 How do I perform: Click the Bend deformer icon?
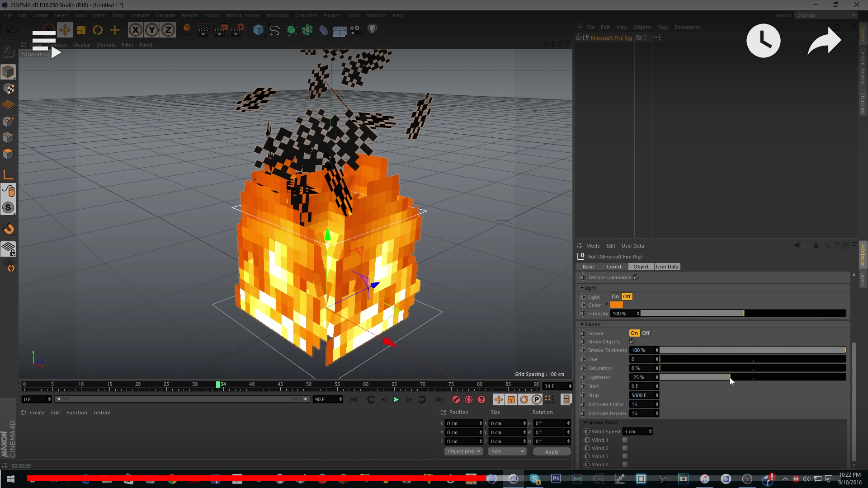pos(324,30)
